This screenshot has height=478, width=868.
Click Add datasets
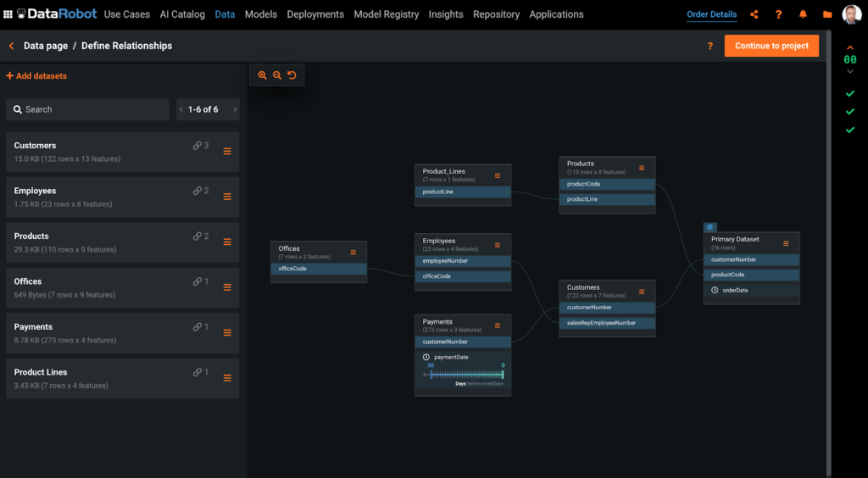click(x=36, y=75)
